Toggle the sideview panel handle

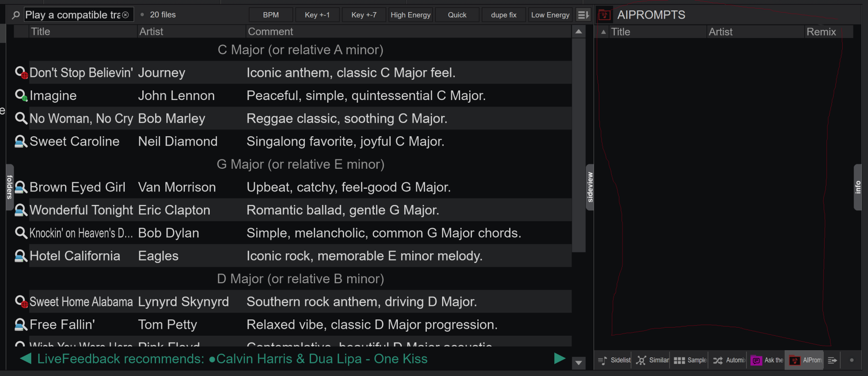tap(590, 187)
